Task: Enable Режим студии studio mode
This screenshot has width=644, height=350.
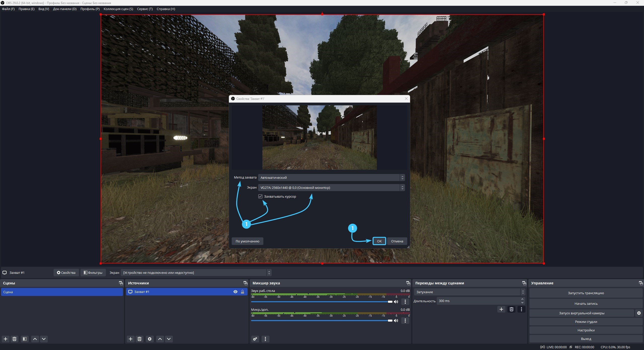Action: pyautogui.click(x=586, y=322)
